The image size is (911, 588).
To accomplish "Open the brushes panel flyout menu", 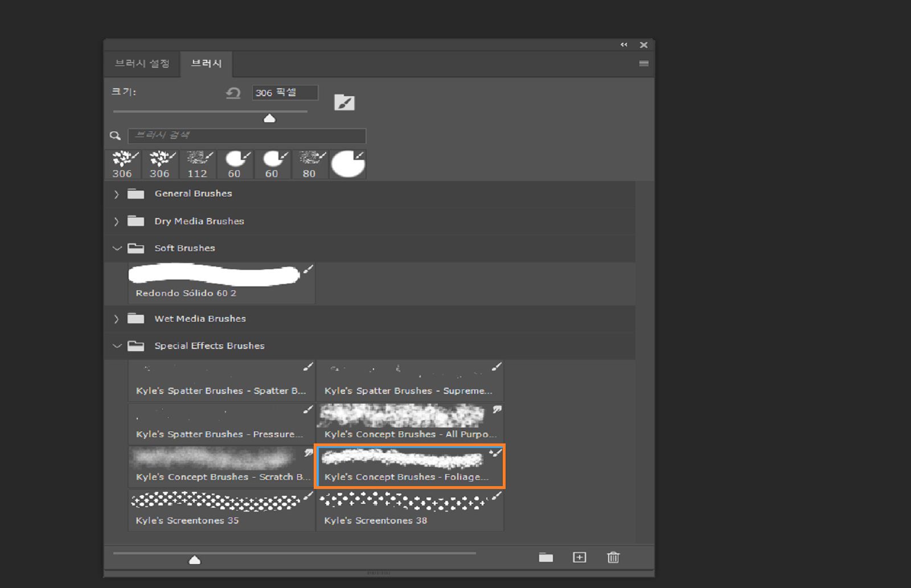I will 644,63.
